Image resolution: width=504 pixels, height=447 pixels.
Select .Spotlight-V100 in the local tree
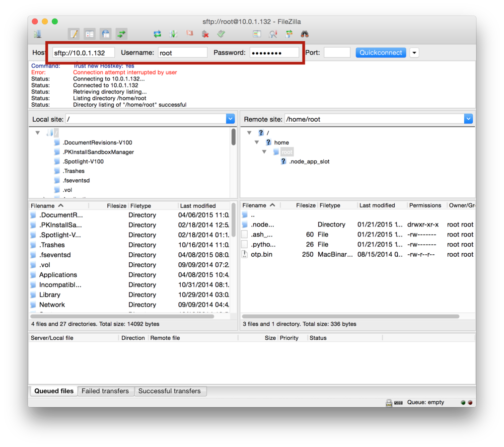pyautogui.click(x=83, y=161)
